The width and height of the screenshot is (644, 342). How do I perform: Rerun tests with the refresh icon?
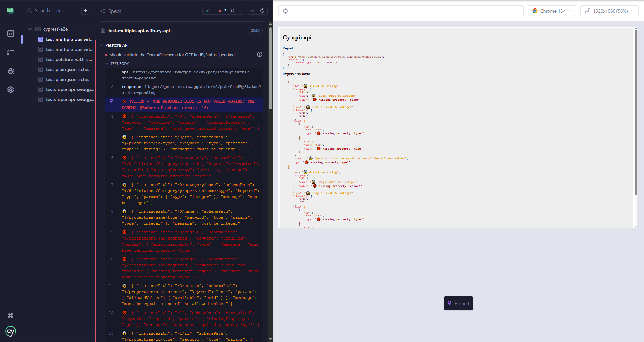point(263,11)
